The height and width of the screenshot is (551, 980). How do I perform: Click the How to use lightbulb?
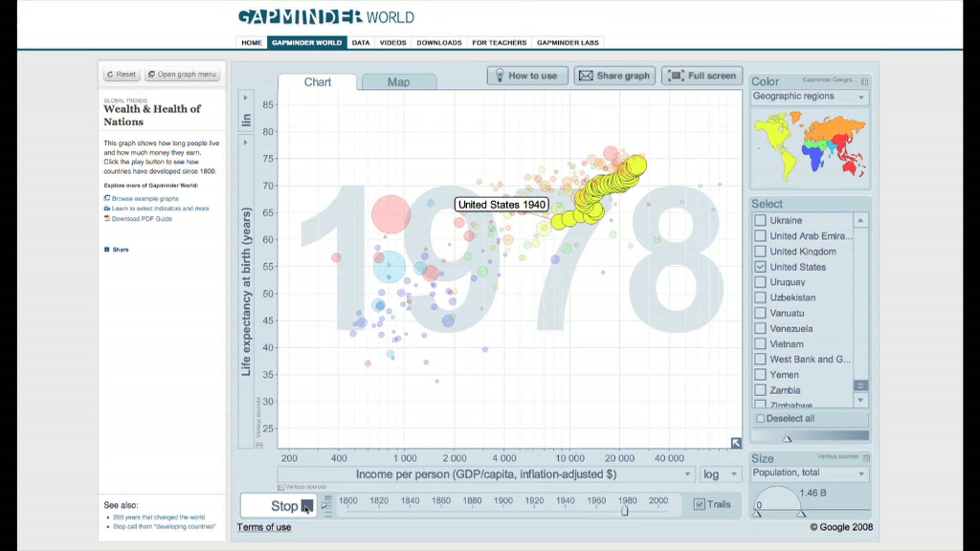click(x=499, y=76)
